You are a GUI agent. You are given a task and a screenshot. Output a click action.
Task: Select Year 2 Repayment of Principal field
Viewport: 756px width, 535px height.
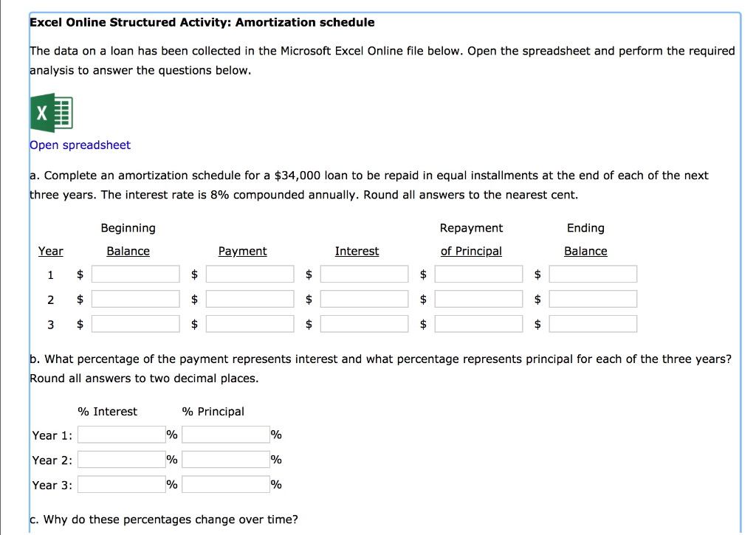pos(478,300)
